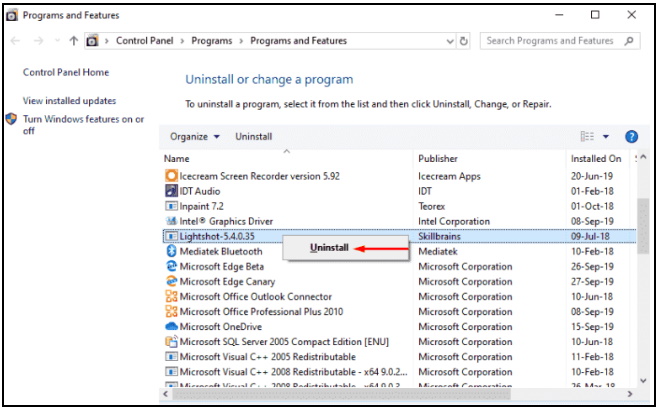656x407 pixels.
Task: Open the View installed updates link
Action: click(x=69, y=101)
